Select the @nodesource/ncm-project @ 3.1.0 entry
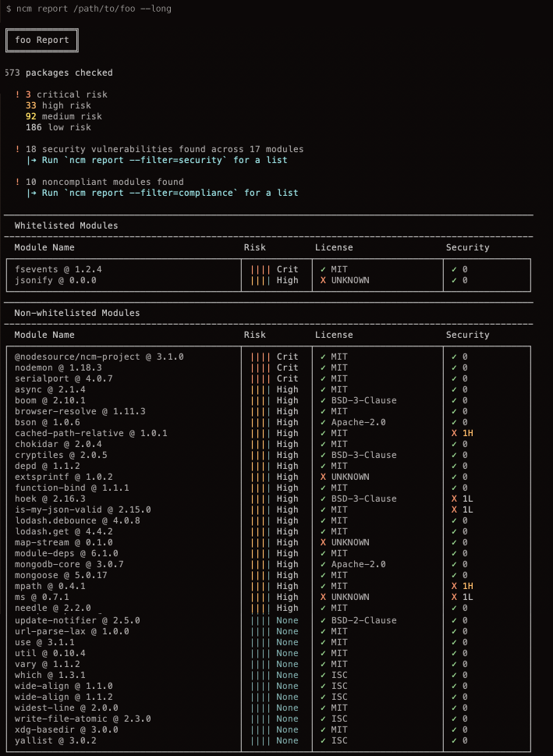Image resolution: width=553 pixels, height=756 pixels. click(99, 357)
